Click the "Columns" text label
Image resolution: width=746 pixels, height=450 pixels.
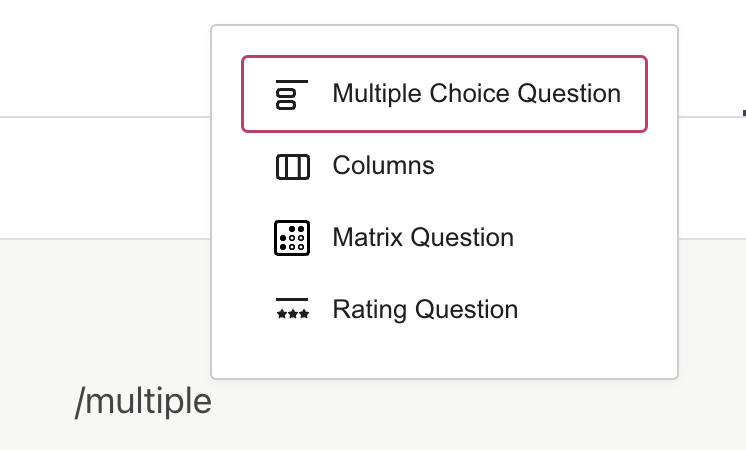(x=383, y=166)
